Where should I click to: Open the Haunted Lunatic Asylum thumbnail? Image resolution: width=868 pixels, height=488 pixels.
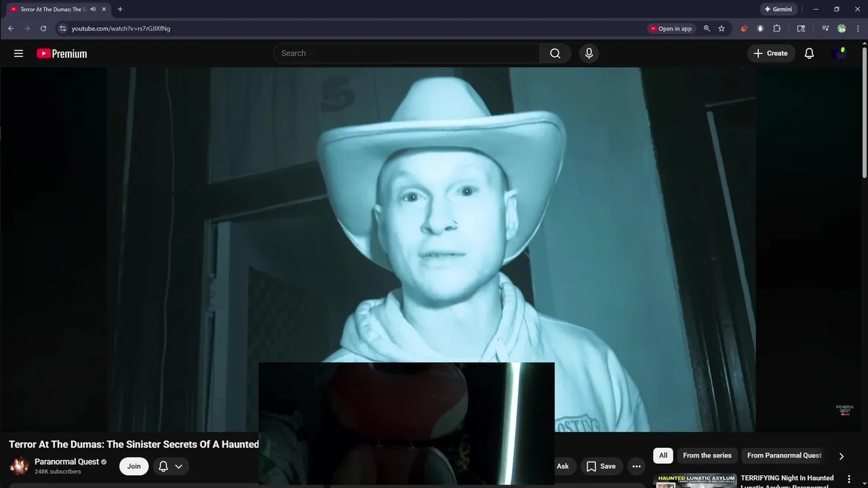[695, 481]
